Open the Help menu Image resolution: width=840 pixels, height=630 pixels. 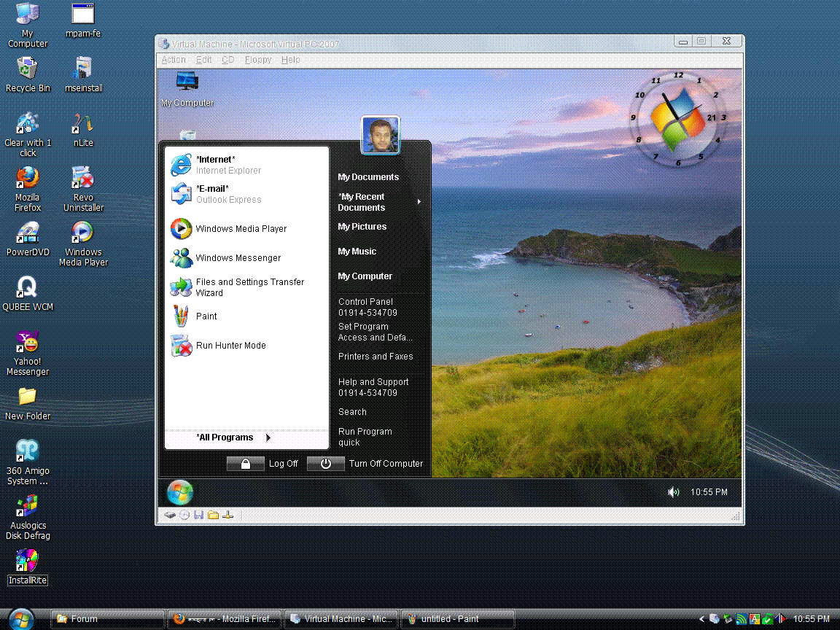pos(290,60)
